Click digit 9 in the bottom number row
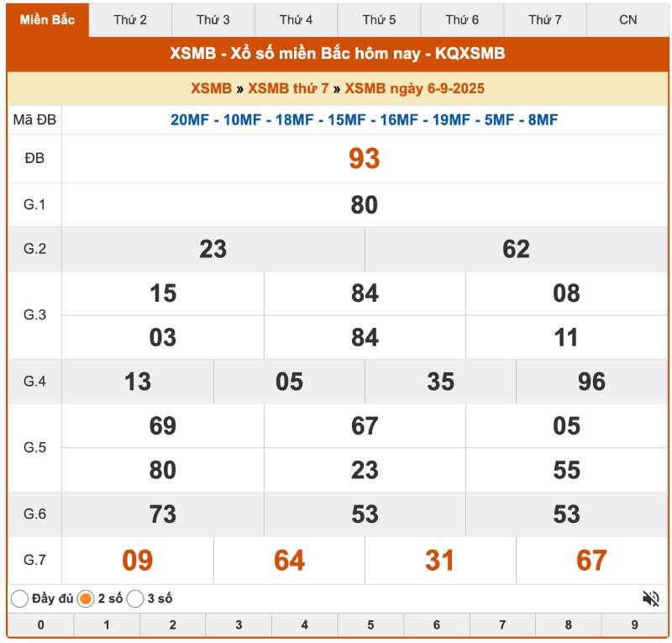This screenshot has width=672, height=643. 634,625
